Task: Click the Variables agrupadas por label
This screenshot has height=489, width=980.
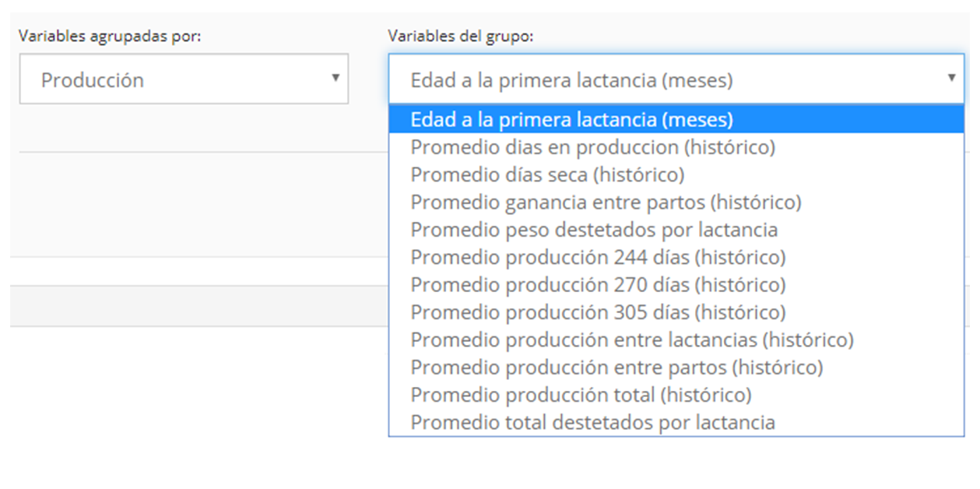Action: [110, 37]
